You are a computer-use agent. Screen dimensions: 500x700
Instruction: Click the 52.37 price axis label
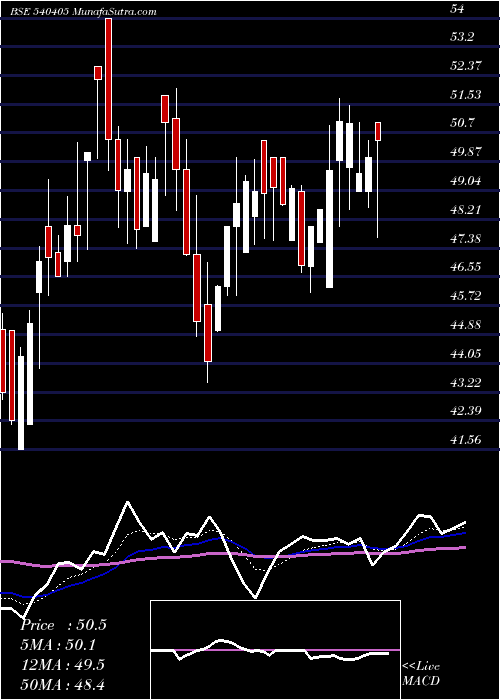click(467, 66)
